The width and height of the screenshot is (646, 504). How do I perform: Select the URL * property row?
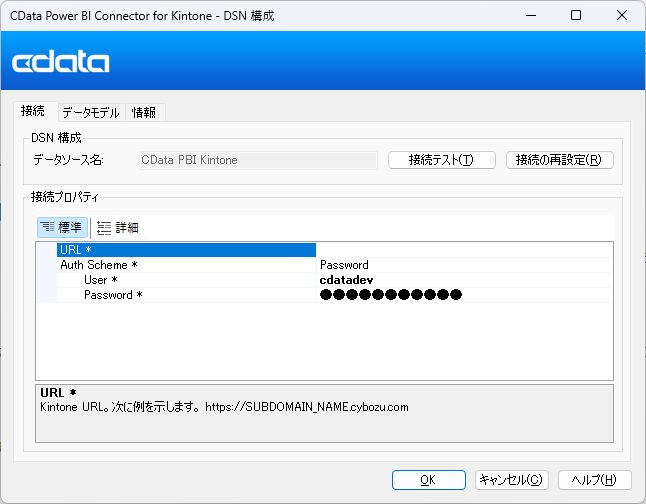(186, 250)
